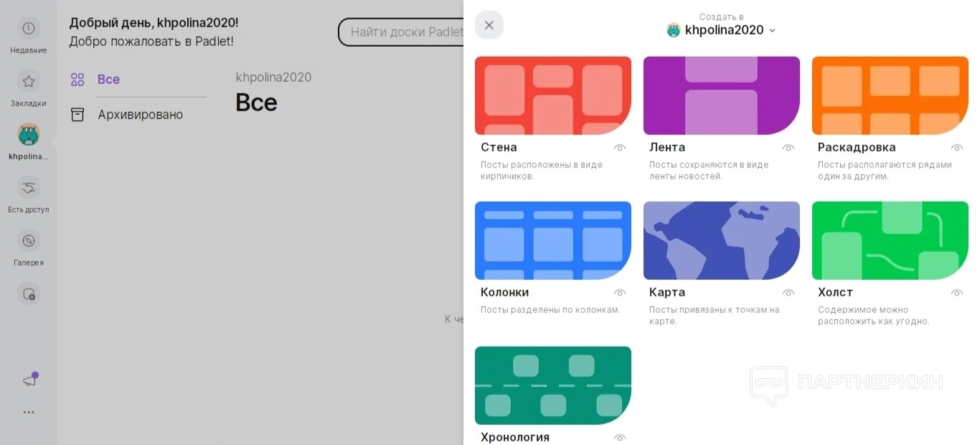Open the Недавние clock icon

[x=29, y=28]
